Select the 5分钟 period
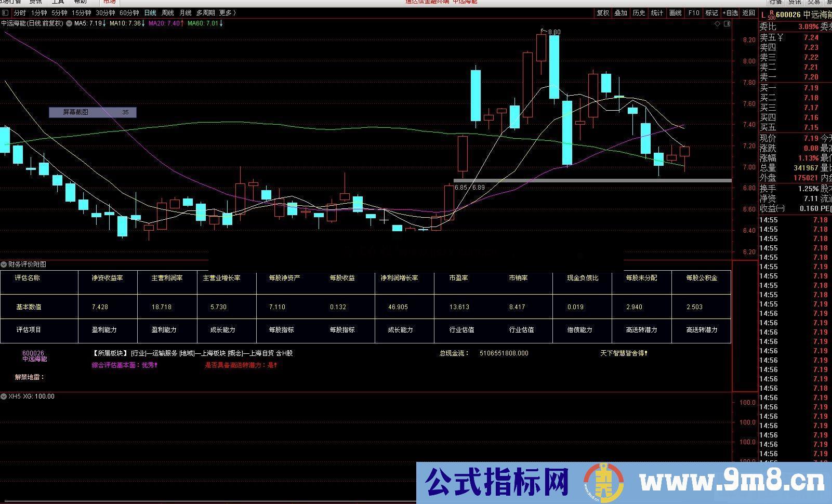 (x=59, y=13)
